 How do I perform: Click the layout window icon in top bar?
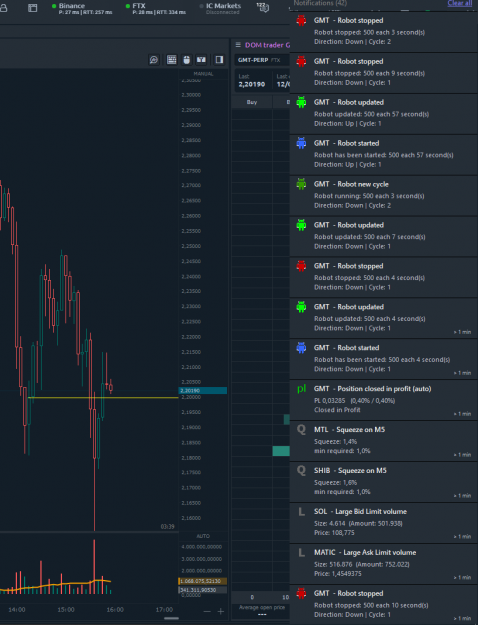[33, 8]
